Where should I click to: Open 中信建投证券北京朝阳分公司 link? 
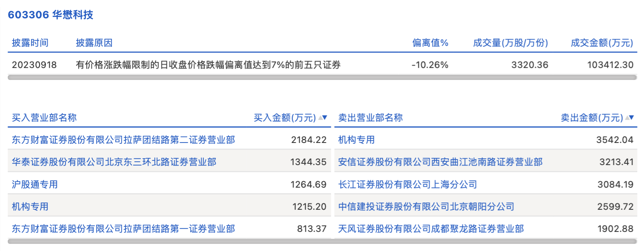click(x=426, y=207)
